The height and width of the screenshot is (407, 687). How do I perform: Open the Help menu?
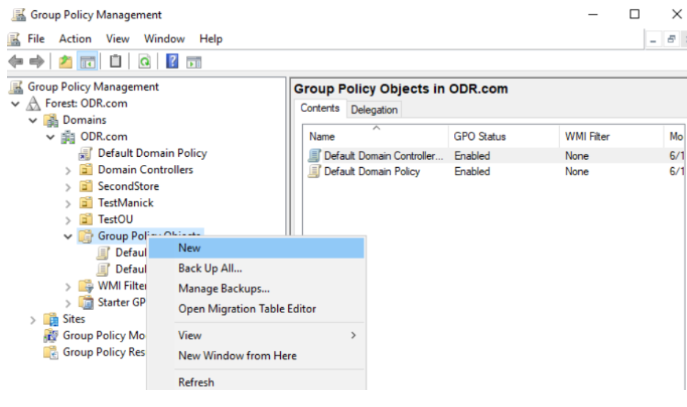(x=211, y=39)
